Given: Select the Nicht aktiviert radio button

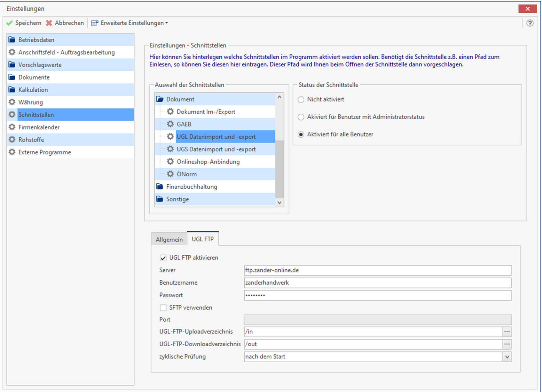Looking at the screenshot, I should [301, 100].
